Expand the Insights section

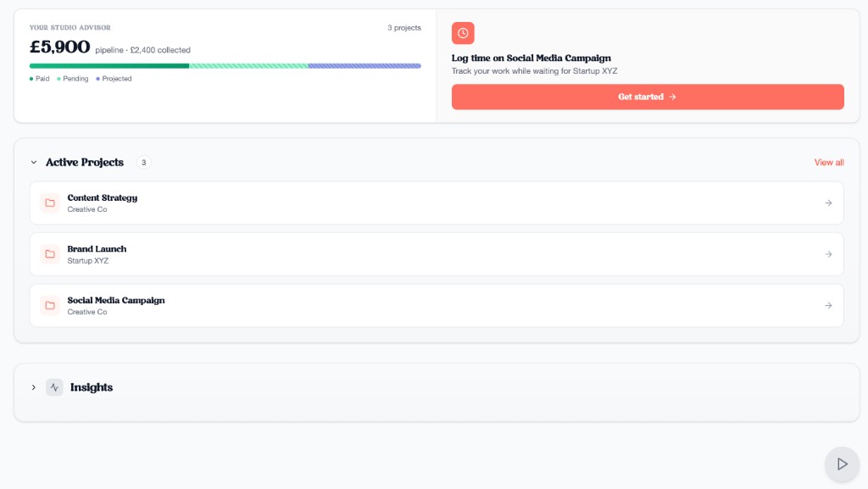pos(34,387)
